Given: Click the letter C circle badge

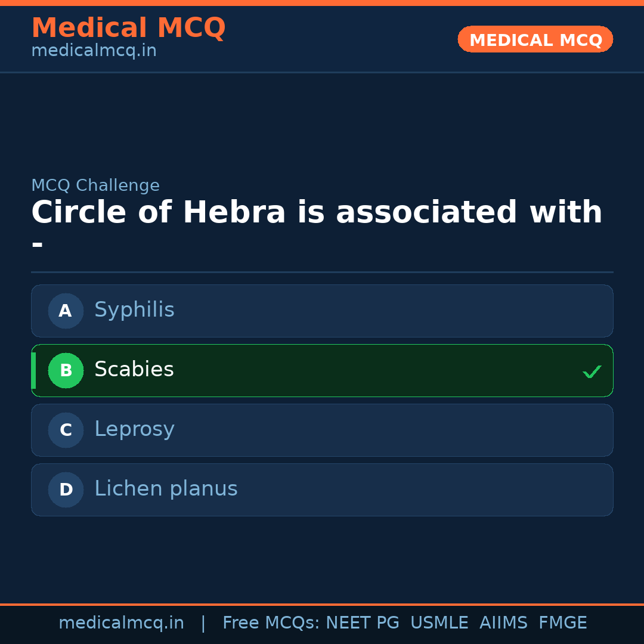Looking at the screenshot, I should click(x=66, y=430).
